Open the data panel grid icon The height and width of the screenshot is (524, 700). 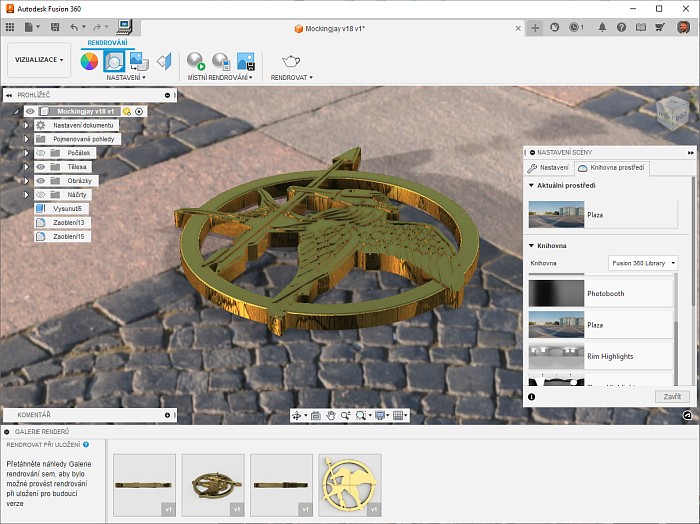(12, 27)
